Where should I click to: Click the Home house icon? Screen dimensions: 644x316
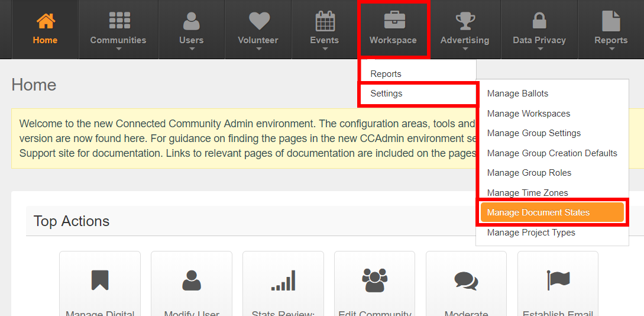point(45,21)
